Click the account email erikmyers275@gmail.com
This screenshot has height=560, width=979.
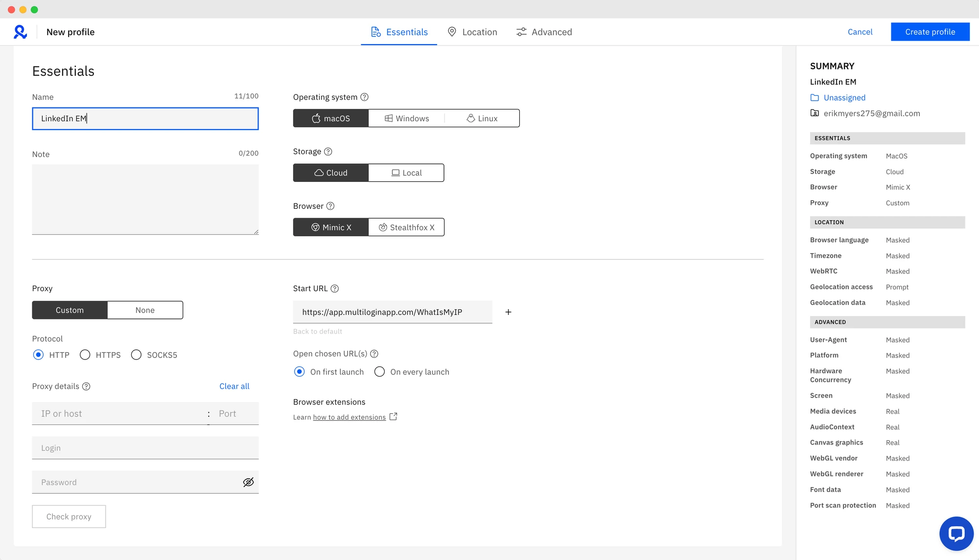coord(872,113)
